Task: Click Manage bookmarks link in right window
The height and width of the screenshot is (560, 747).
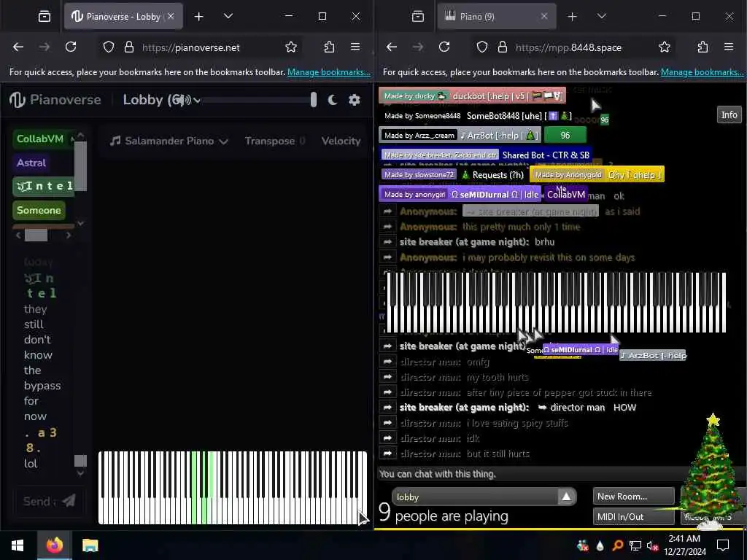Action: coord(703,72)
